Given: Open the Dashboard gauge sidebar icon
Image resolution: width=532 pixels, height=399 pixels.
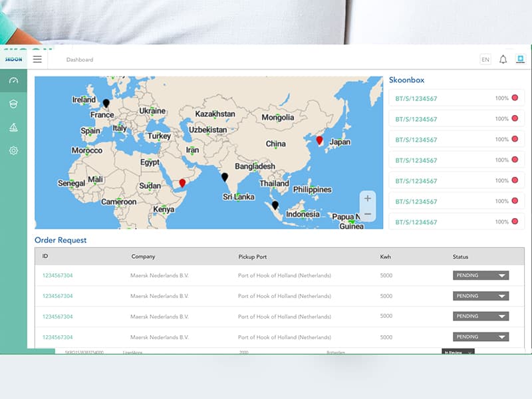Looking at the screenshot, I should (13, 80).
